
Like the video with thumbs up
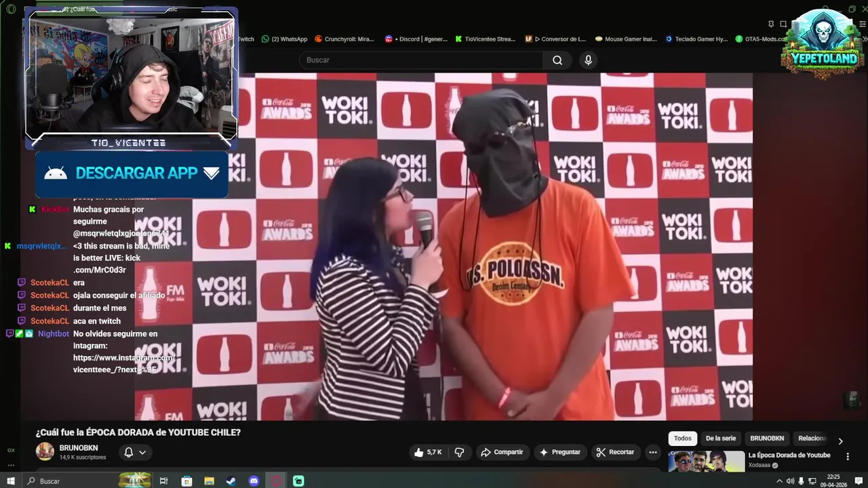click(428, 452)
